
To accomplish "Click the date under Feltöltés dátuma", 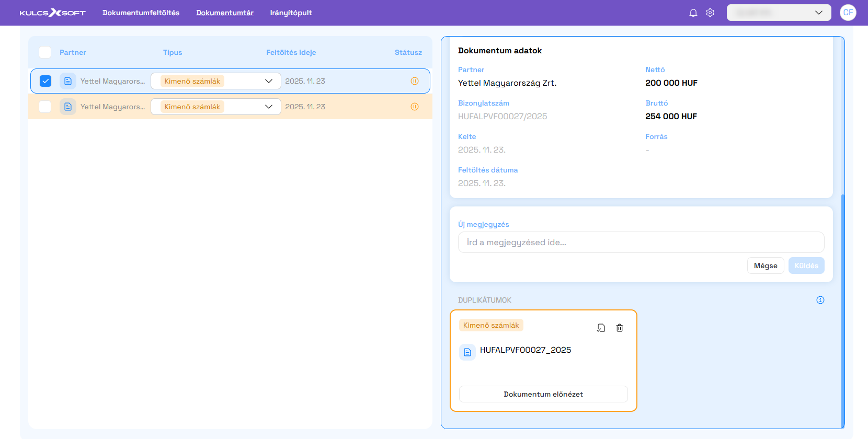I will pos(482,183).
